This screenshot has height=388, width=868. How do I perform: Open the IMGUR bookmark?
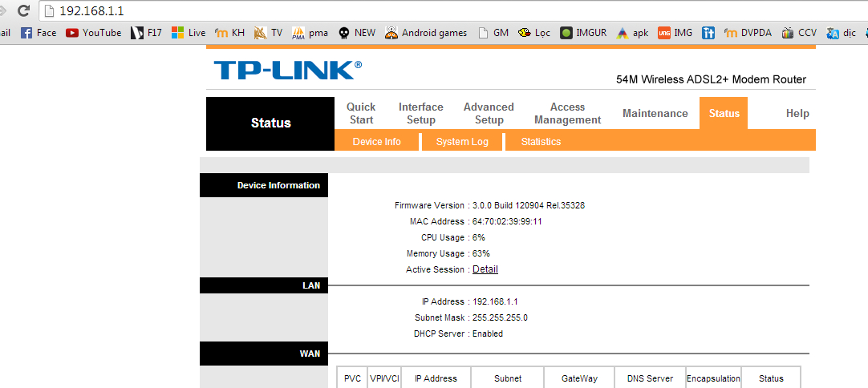click(x=583, y=33)
